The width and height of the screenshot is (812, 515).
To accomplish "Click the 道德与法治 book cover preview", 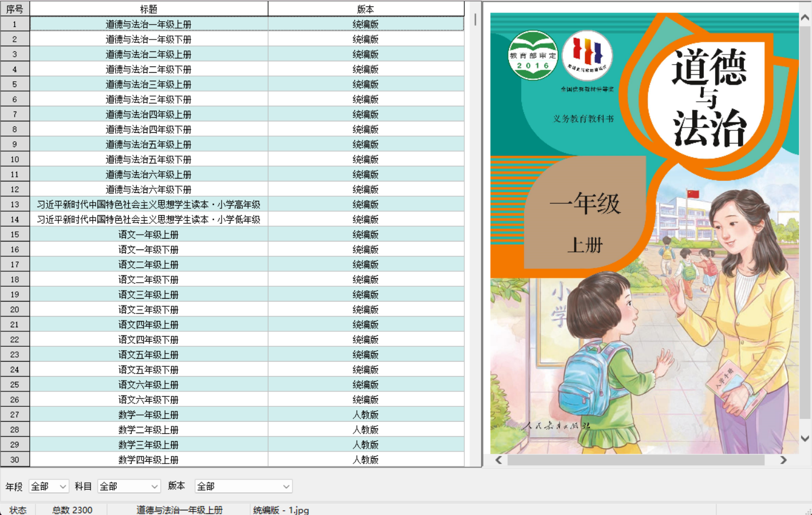I will coord(641,229).
